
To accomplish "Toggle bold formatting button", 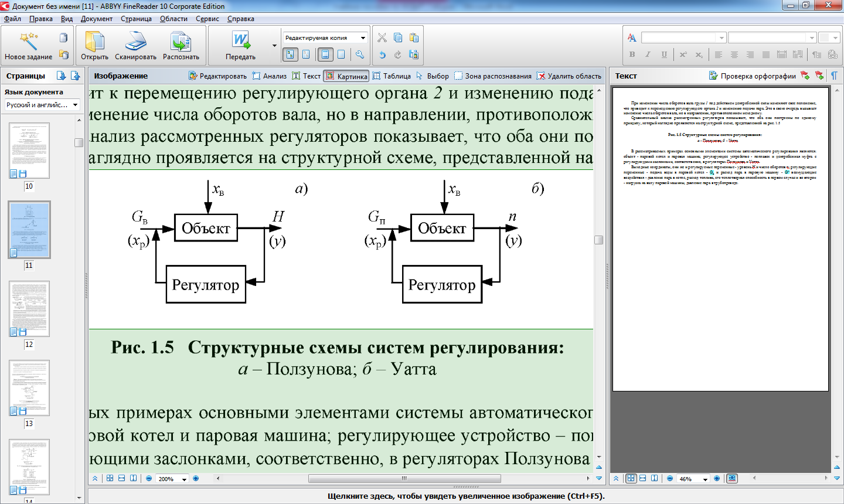I will coord(632,55).
